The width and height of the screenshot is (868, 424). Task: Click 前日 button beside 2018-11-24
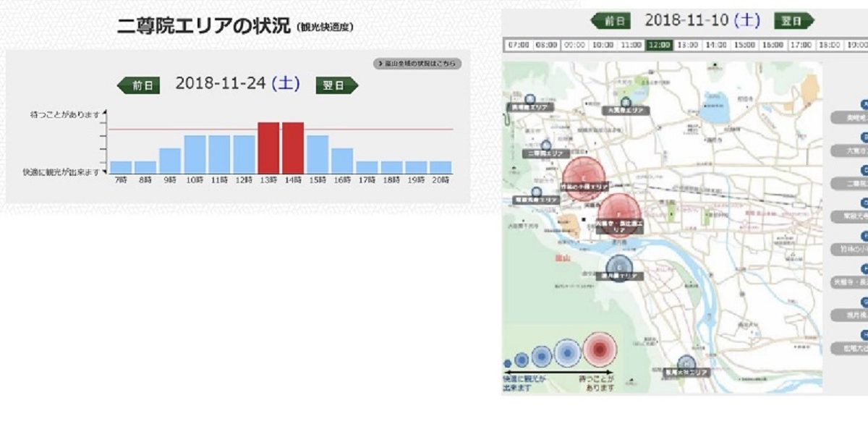pyautogui.click(x=138, y=85)
